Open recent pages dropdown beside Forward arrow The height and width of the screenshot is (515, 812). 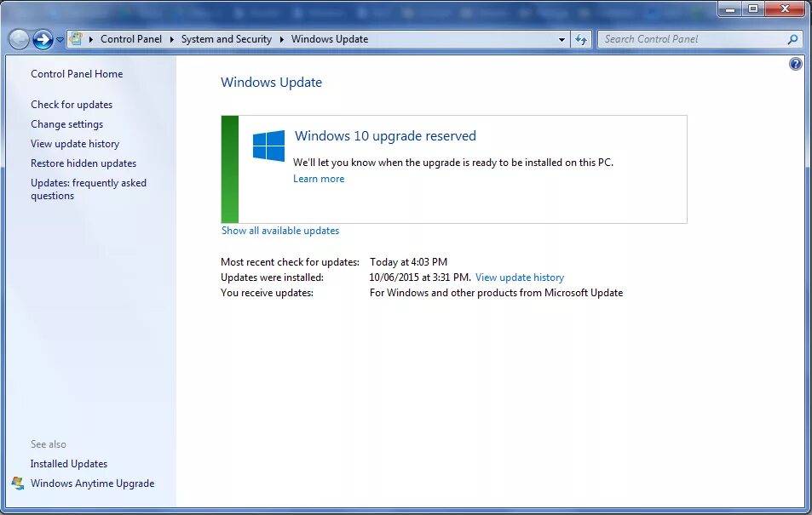point(60,40)
